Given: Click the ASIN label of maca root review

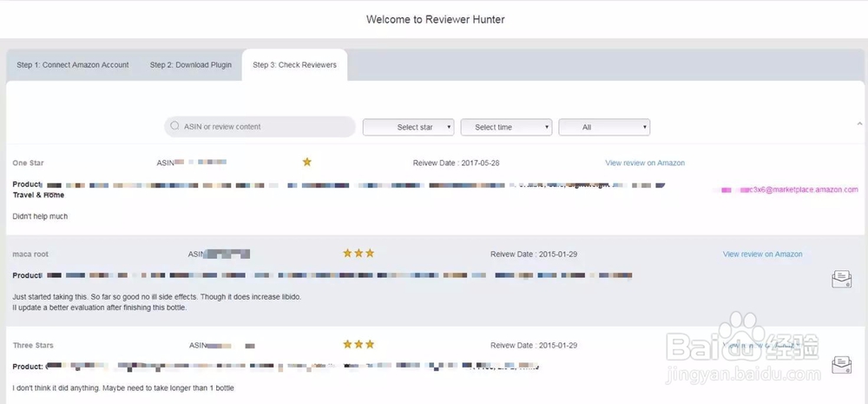Looking at the screenshot, I should pyautogui.click(x=196, y=254).
